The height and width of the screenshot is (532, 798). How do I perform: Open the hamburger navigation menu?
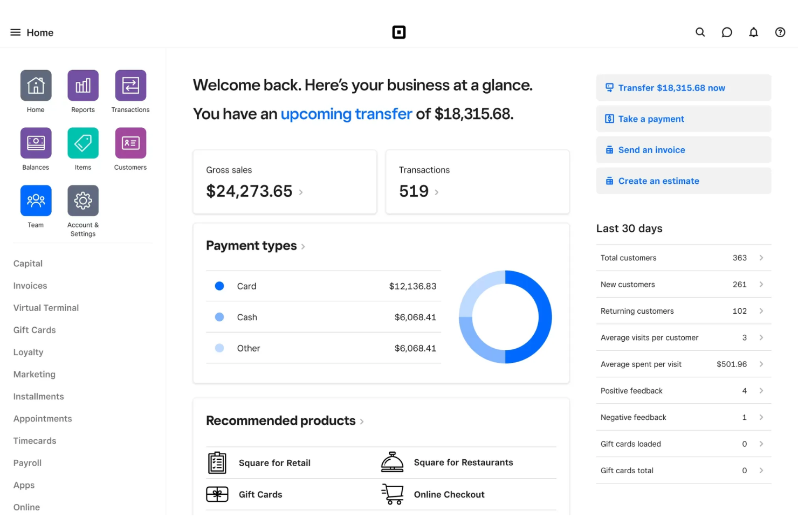pos(15,32)
